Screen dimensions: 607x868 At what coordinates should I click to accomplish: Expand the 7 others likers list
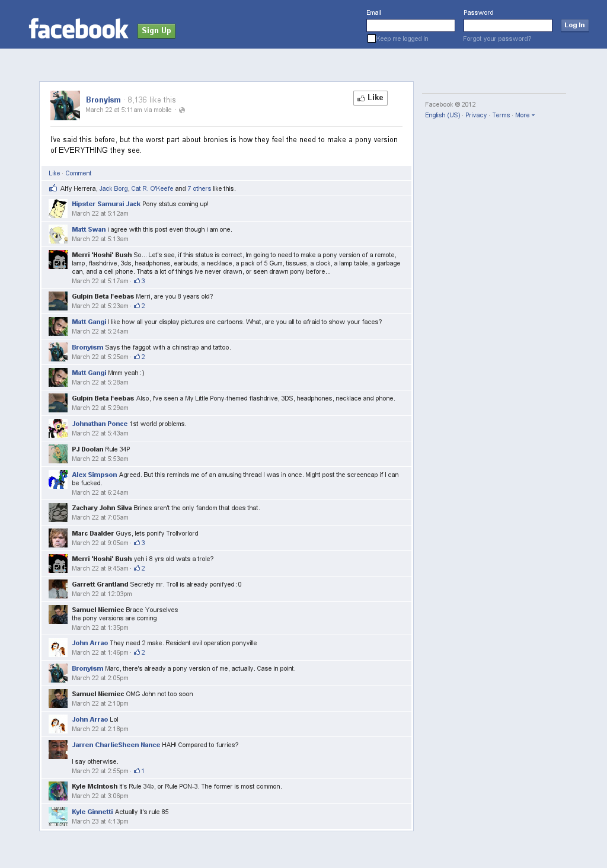[x=199, y=188]
